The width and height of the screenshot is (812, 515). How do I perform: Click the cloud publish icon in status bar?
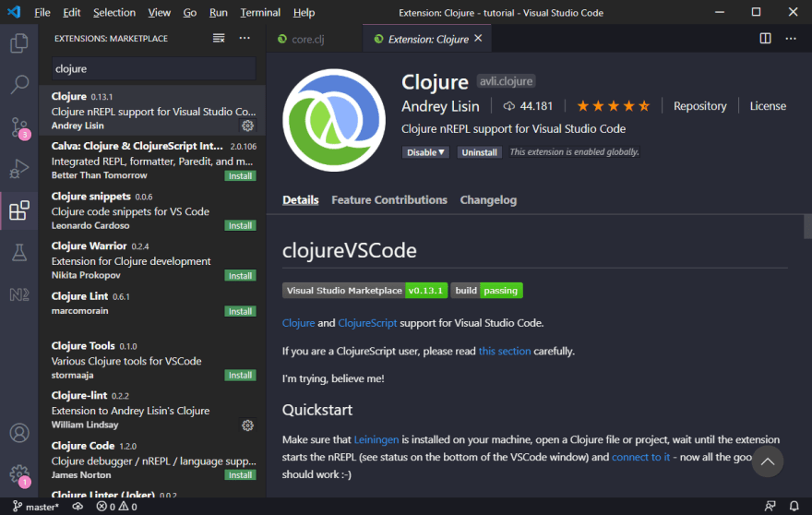78,506
